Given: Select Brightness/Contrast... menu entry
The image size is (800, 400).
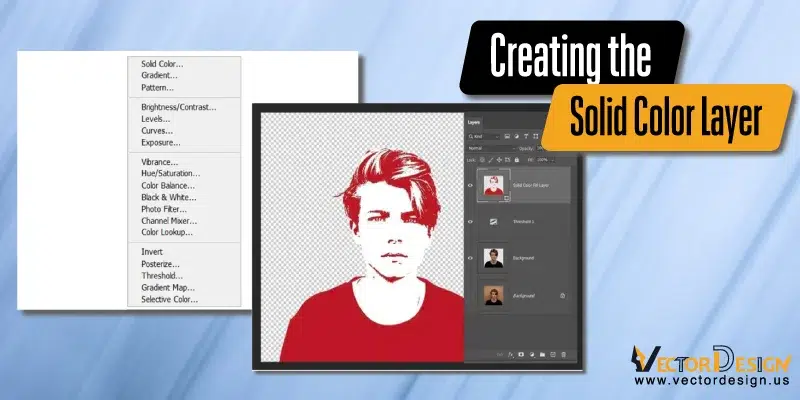Looking at the screenshot, I should [179, 107].
